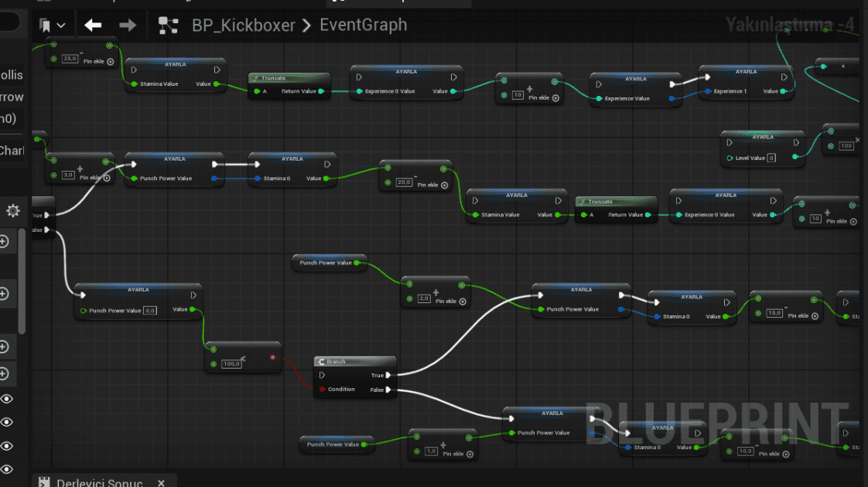This screenshot has width=868, height=487.
Task: Click the graph icon beside BP_Kickboxer
Action: (x=168, y=26)
